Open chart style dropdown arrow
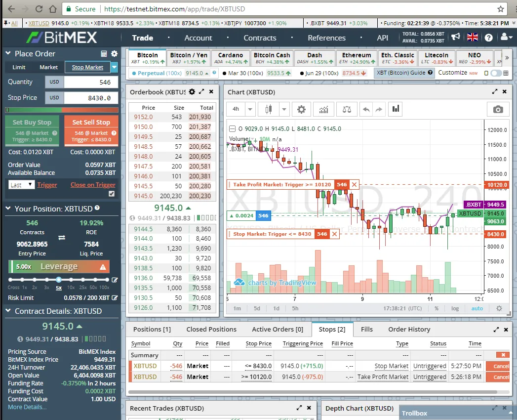 pyautogui.click(x=284, y=109)
